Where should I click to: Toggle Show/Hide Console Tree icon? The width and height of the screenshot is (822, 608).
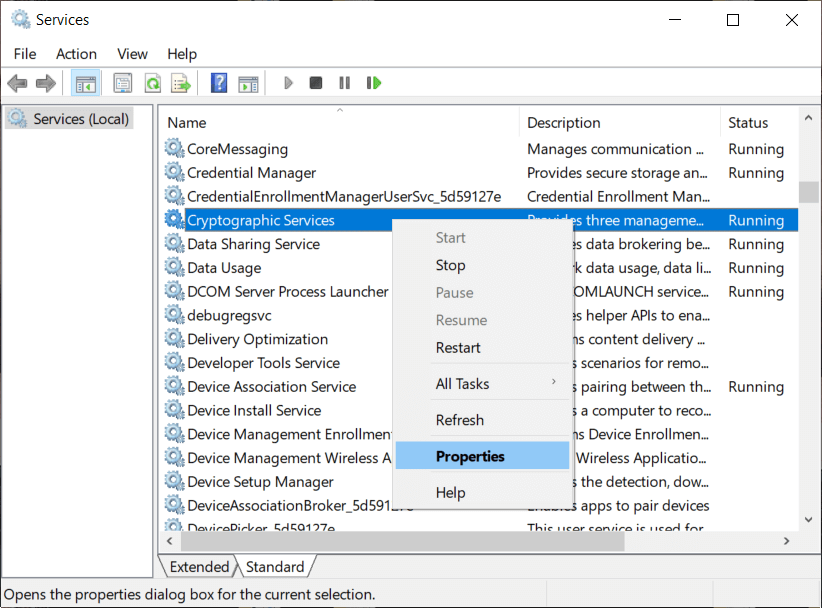(x=85, y=83)
